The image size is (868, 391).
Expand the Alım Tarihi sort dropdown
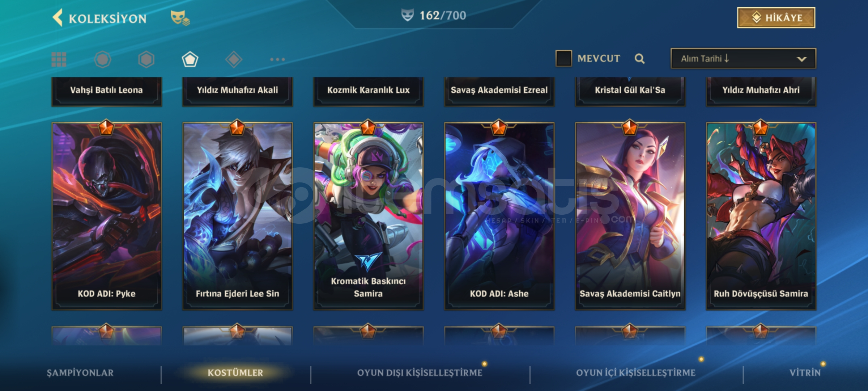(743, 58)
